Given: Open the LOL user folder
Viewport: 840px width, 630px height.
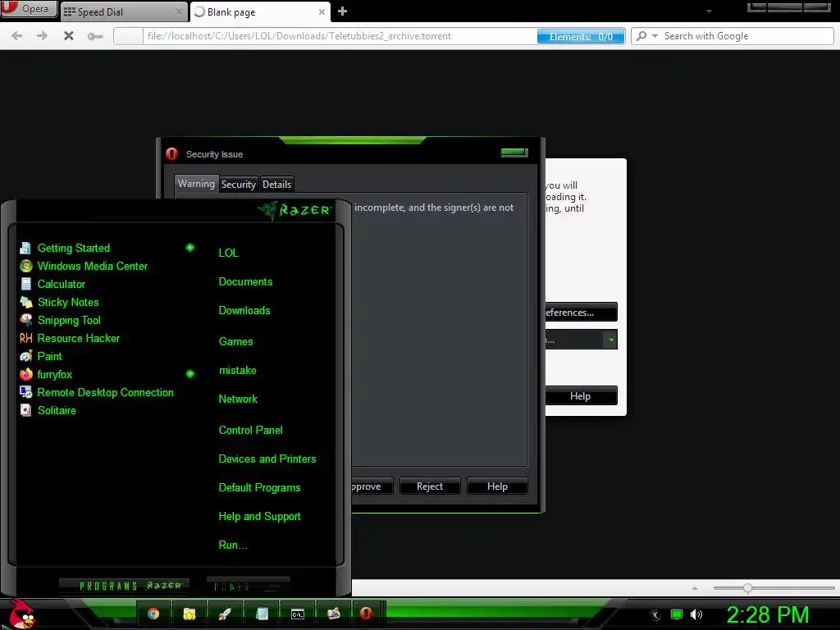Looking at the screenshot, I should [228, 253].
